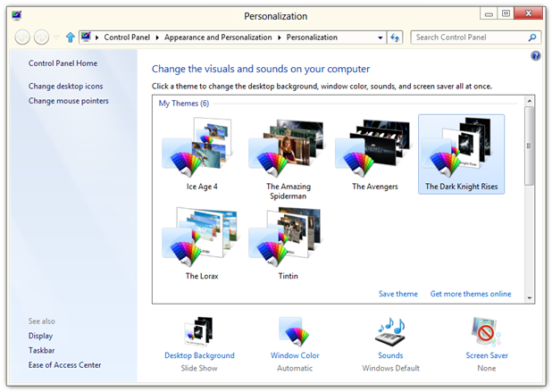Click the Save theme link
Image resolution: width=552 pixels, height=392 pixels.
(398, 294)
